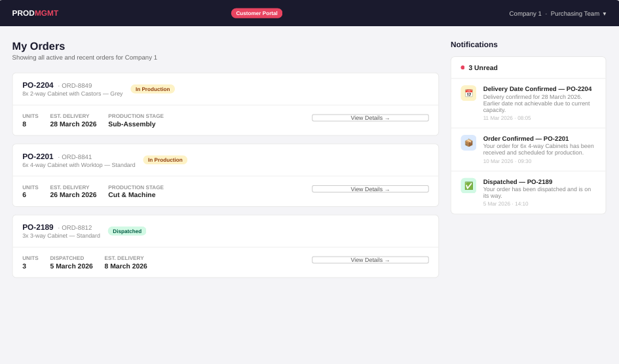Click the In Production badge on PO-2201
The height and width of the screenshot is (364, 619).
[x=165, y=160]
